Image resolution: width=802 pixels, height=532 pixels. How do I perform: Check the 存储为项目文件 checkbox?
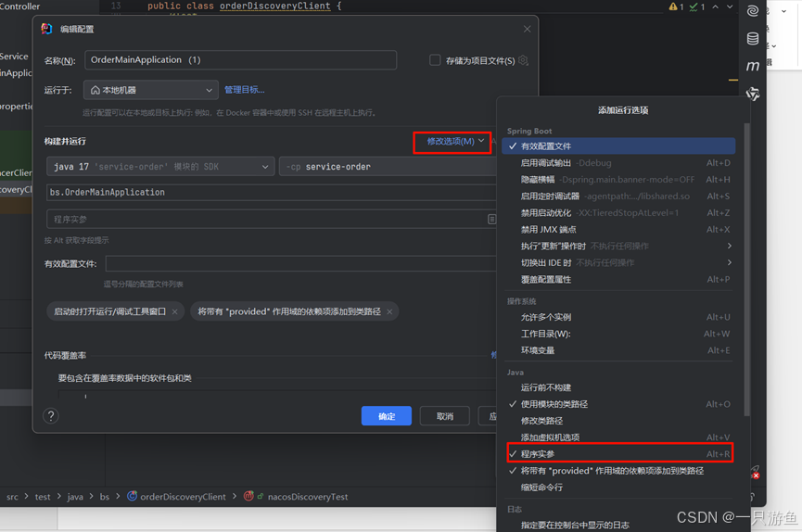[x=435, y=60]
